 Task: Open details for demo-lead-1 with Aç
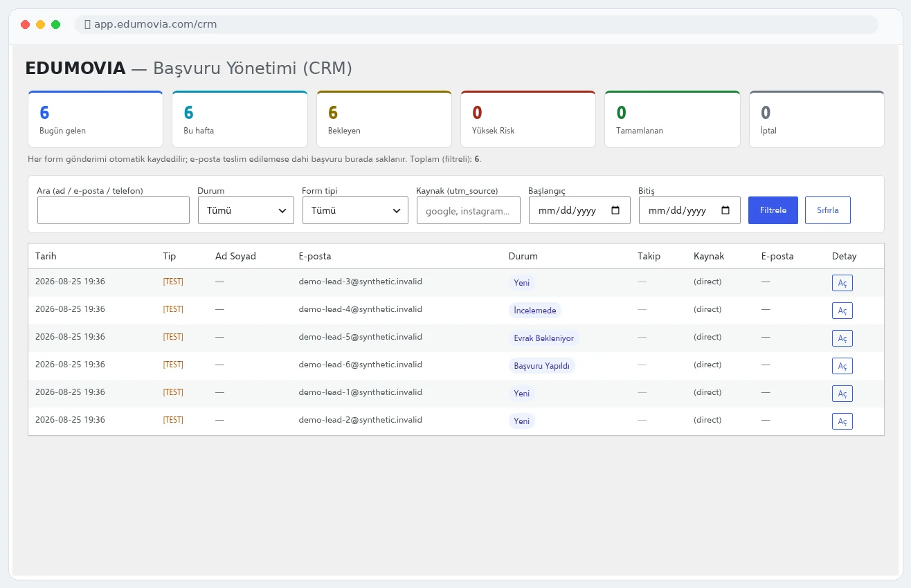tap(842, 394)
